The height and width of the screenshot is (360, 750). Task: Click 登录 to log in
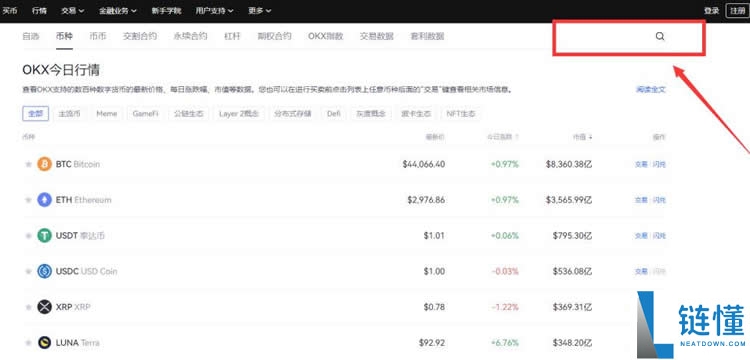pyautogui.click(x=711, y=11)
